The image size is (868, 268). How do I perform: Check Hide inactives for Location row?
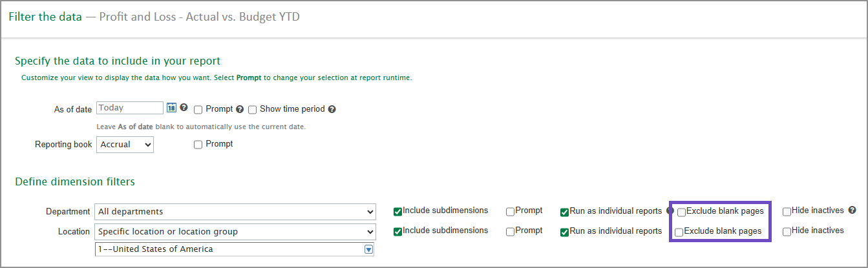pos(787,232)
